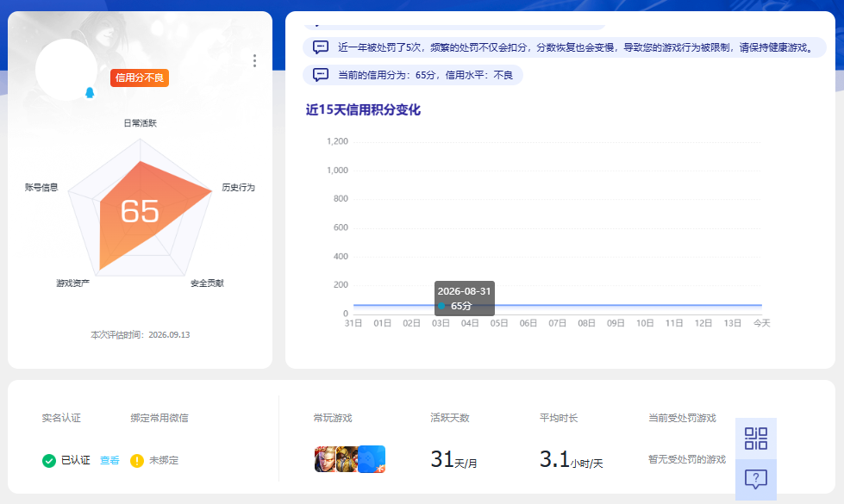Open the three-dot more options menu
This screenshot has height=504, width=844.
(x=254, y=61)
